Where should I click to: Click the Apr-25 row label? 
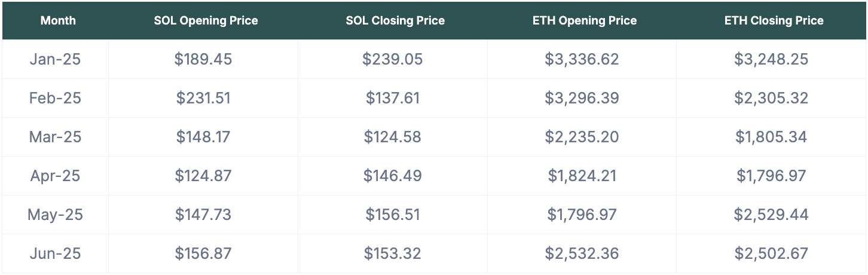[x=55, y=176]
